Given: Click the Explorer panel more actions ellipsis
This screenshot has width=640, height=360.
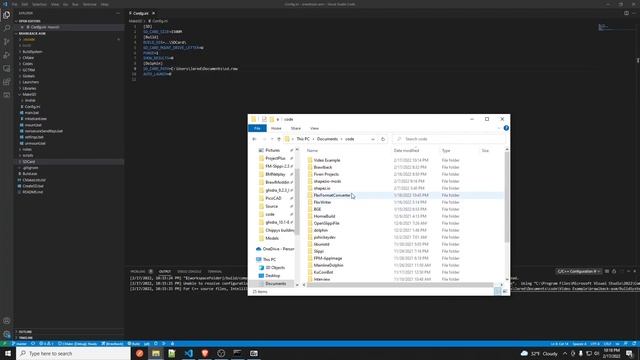Looking at the screenshot, I should [118, 13].
